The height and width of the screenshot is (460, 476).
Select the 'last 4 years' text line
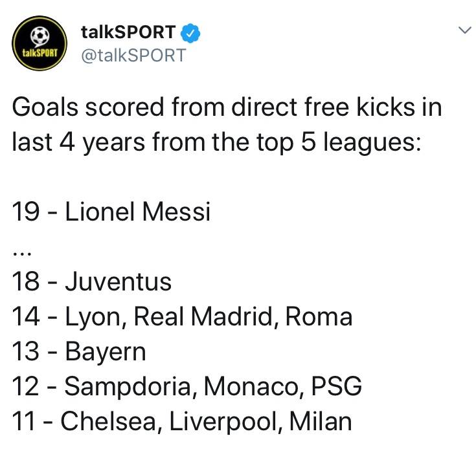coord(216,142)
